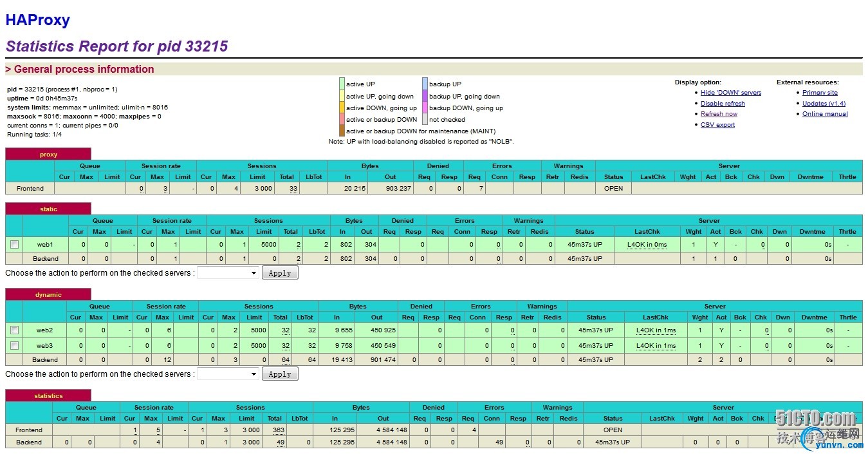Click OPEN status in proxy Frontend row
The image size is (868, 456).
coord(614,189)
